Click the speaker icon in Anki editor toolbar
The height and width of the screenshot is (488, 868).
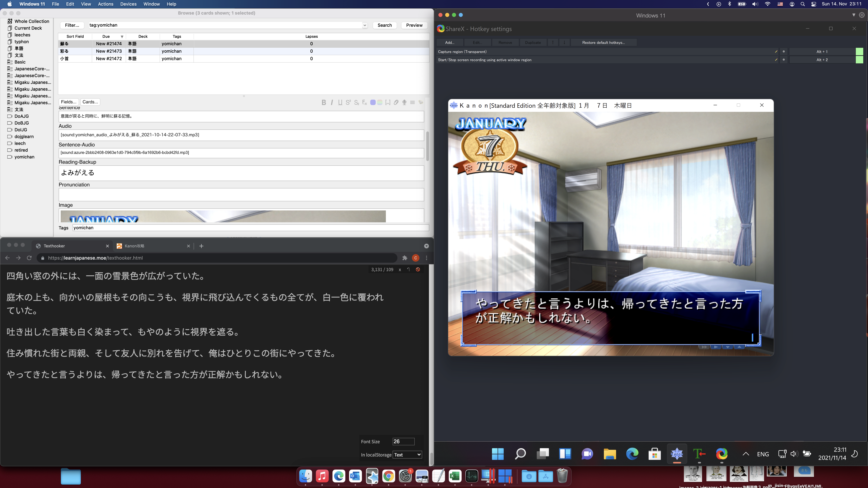421,102
